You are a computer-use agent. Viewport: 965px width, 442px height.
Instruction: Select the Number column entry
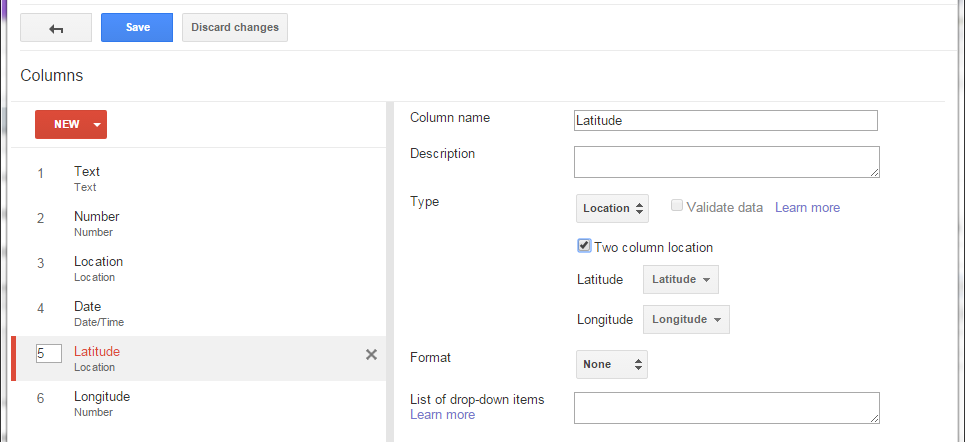199,223
